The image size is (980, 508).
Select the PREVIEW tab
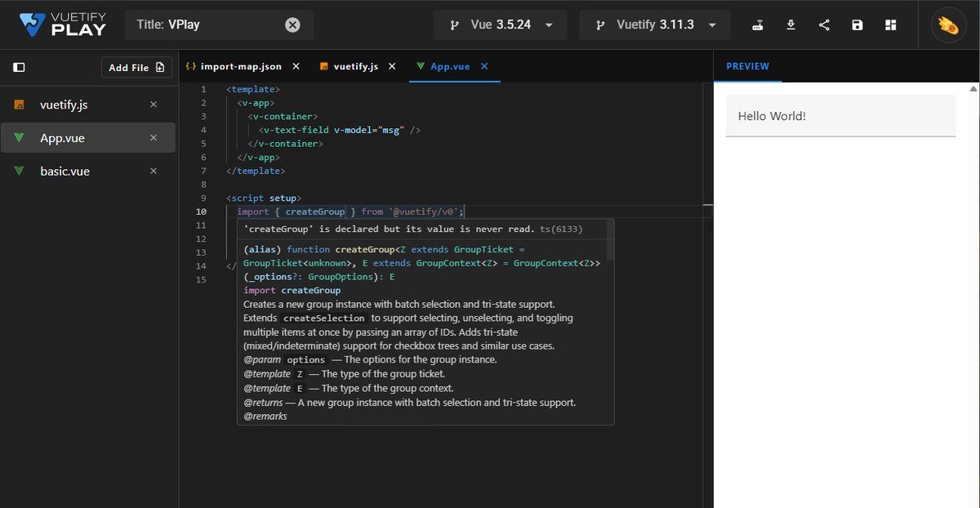click(747, 66)
